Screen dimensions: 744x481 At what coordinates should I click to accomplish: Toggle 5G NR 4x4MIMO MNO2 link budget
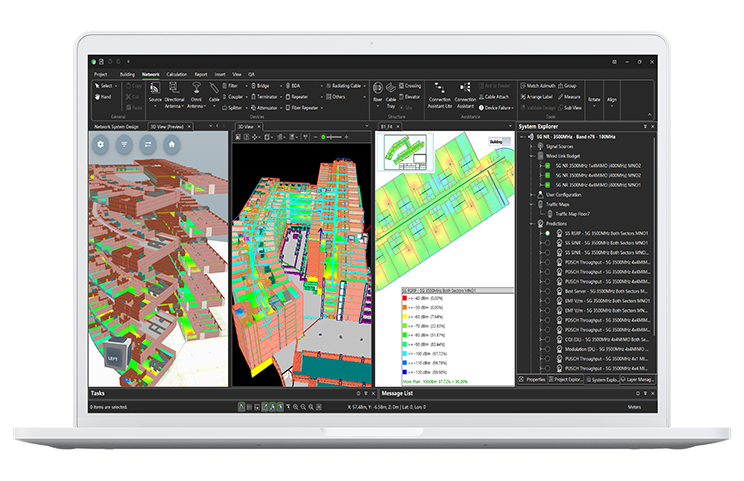[548, 175]
